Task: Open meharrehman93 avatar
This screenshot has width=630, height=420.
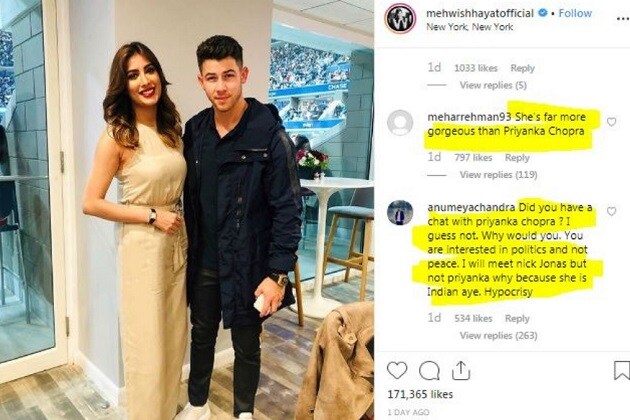Action: 400,123
